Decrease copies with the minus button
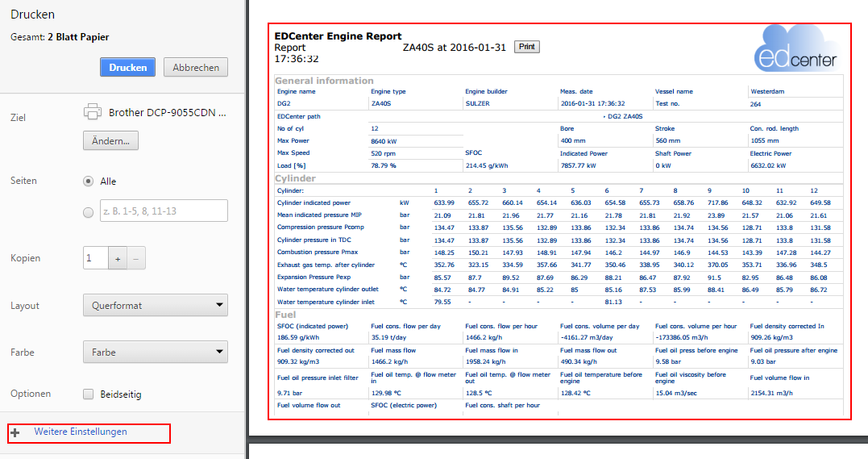 coord(136,259)
